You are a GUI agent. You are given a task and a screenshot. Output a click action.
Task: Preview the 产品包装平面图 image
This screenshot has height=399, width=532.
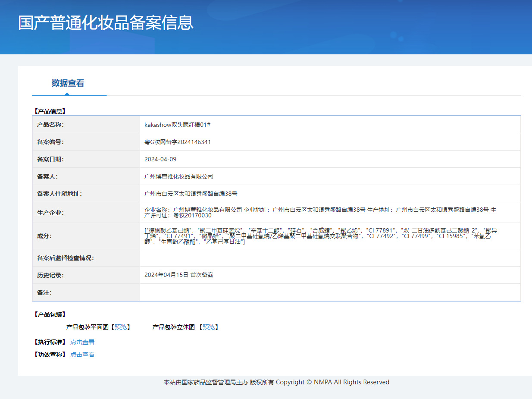[120, 327]
